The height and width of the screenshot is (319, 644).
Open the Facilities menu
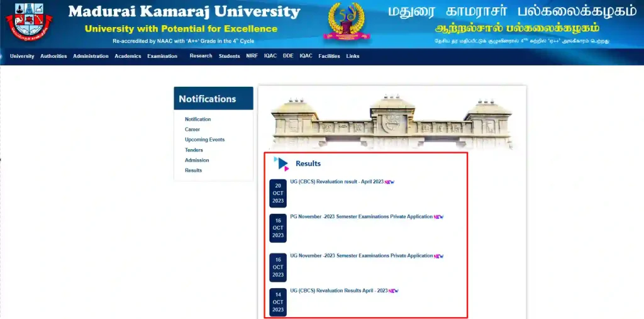coord(329,57)
